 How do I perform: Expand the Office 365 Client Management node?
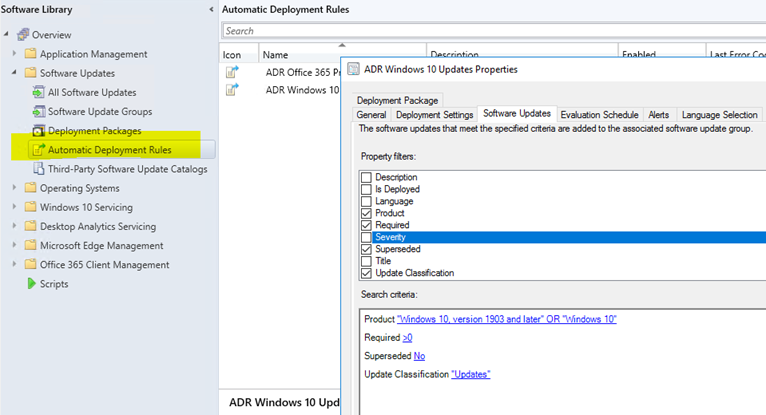(x=14, y=264)
